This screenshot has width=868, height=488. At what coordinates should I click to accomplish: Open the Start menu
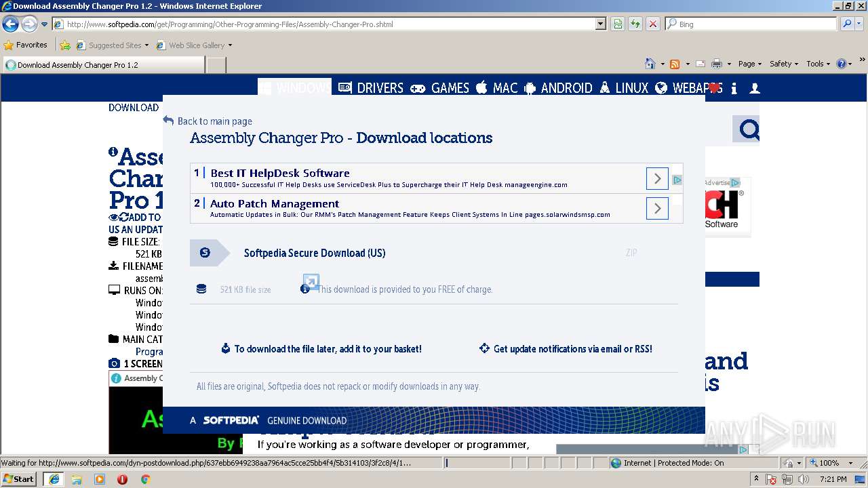[19, 479]
